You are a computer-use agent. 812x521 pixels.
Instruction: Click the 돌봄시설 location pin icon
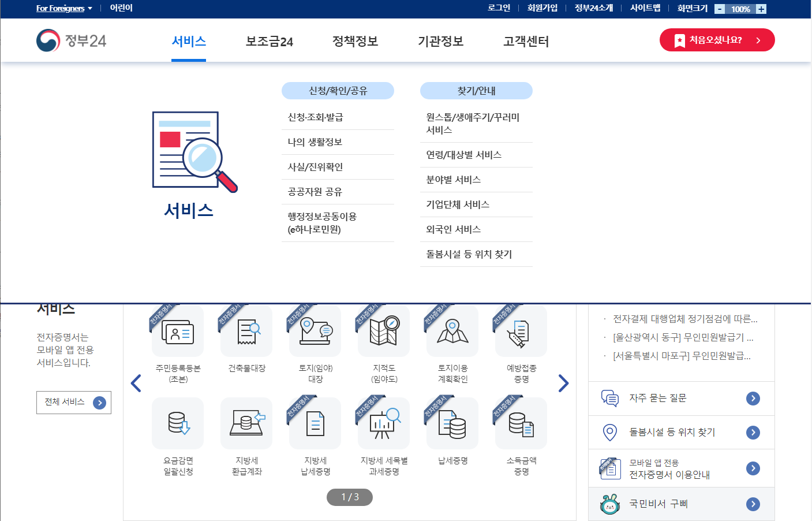tap(609, 432)
